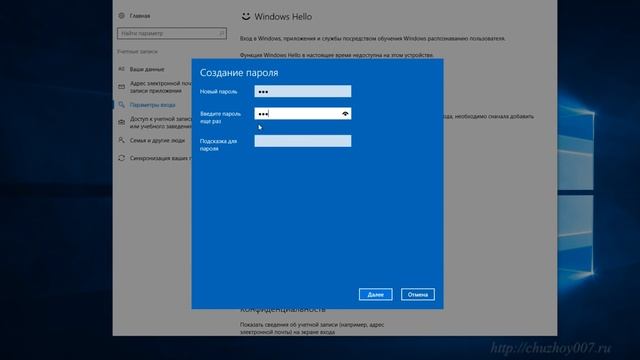
Task: Click the Найти параметр search box
Action: tap(171, 33)
